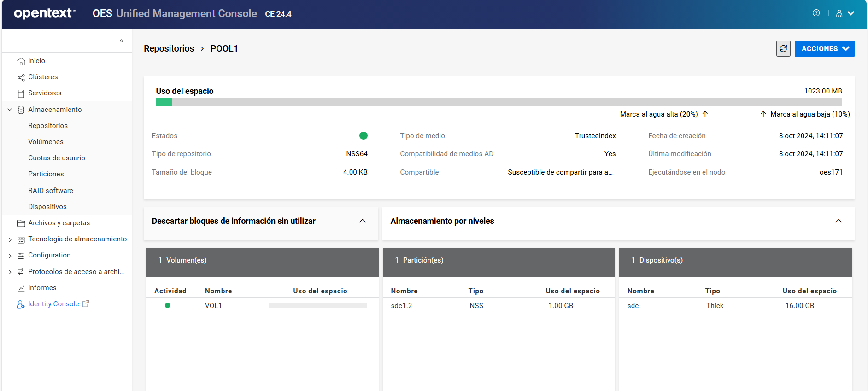Click the Uso del espacio usage bar

point(499,102)
